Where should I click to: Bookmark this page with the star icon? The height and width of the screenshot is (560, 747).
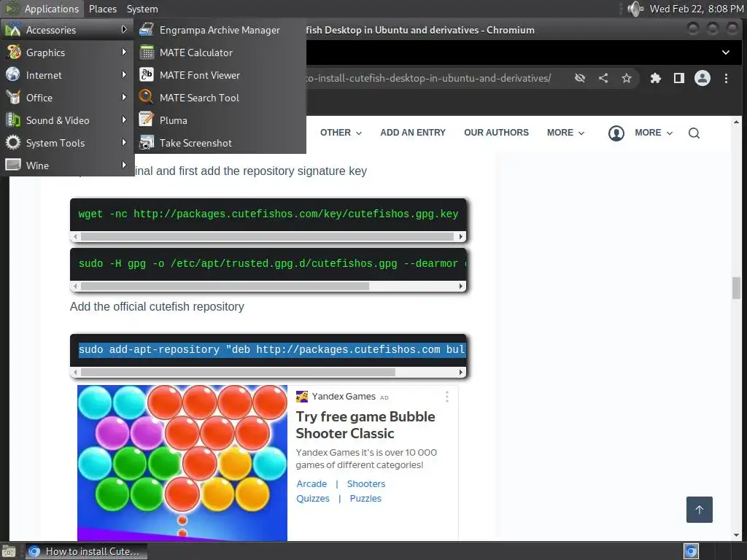click(x=627, y=78)
